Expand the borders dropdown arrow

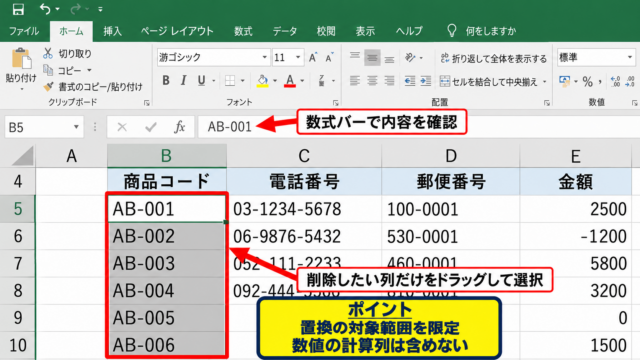point(242,81)
